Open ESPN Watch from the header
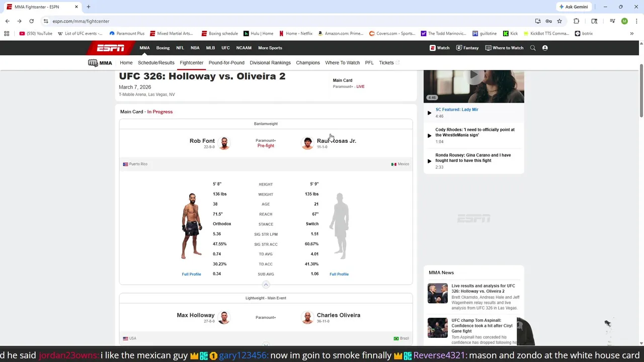Viewport: 644px width, 362px height. tap(439, 48)
